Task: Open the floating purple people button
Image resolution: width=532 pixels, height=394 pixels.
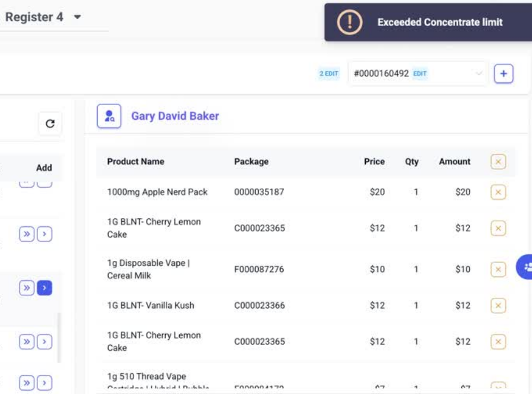Action: (x=526, y=267)
